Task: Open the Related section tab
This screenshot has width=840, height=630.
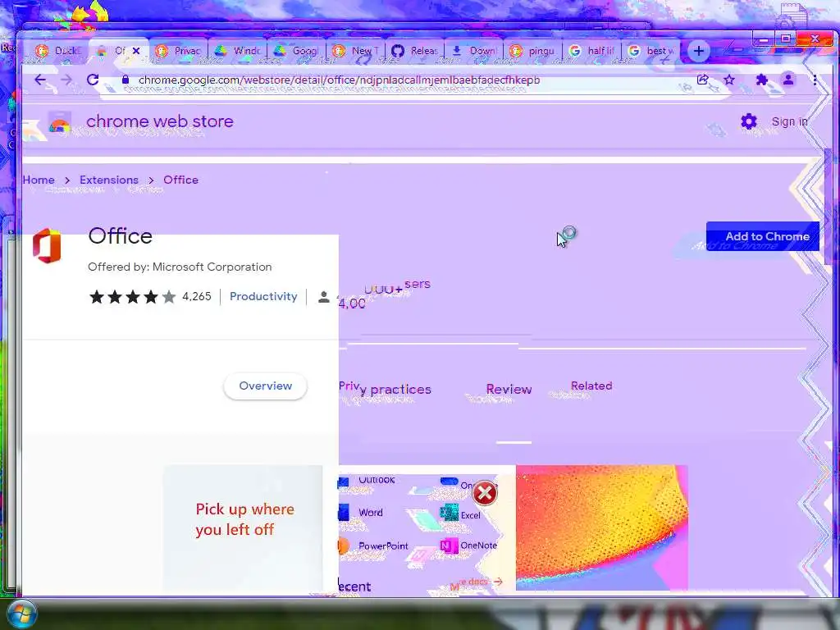Action: point(591,386)
